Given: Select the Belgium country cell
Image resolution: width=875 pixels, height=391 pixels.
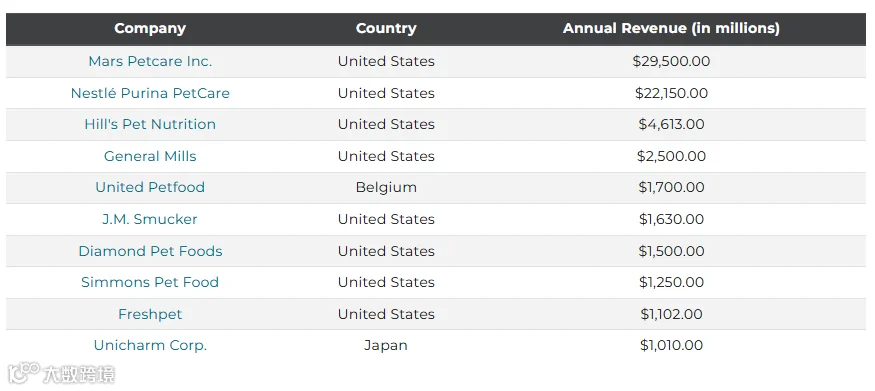Looking at the screenshot, I should [386, 187].
